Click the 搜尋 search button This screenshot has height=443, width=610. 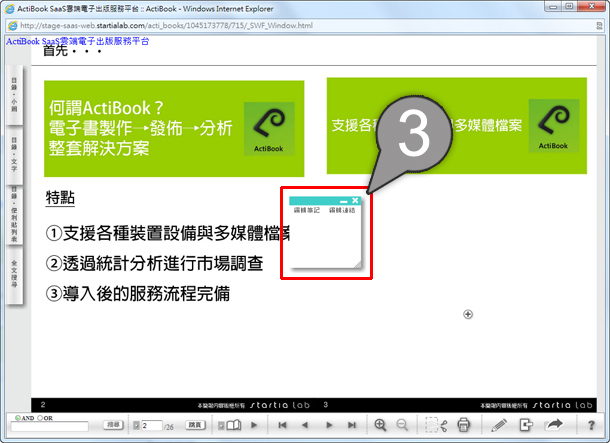[x=113, y=425]
